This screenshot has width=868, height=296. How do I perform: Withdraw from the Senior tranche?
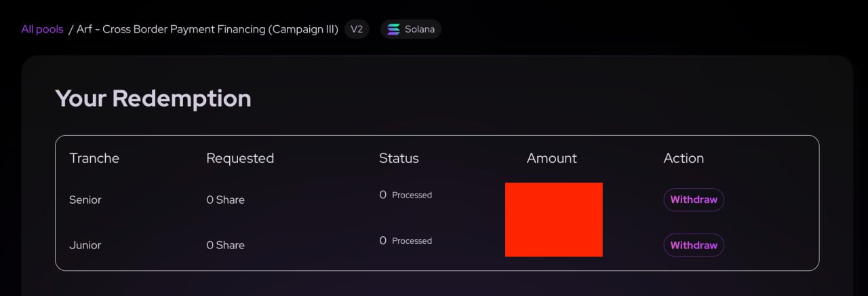point(693,200)
